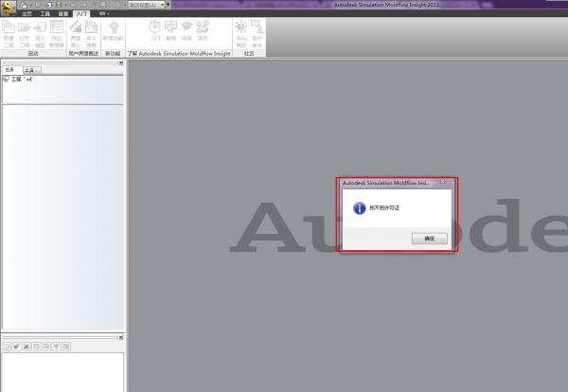Click the save disk icon in quick access toolbar
This screenshot has width=568, height=392.
click(x=59, y=5)
